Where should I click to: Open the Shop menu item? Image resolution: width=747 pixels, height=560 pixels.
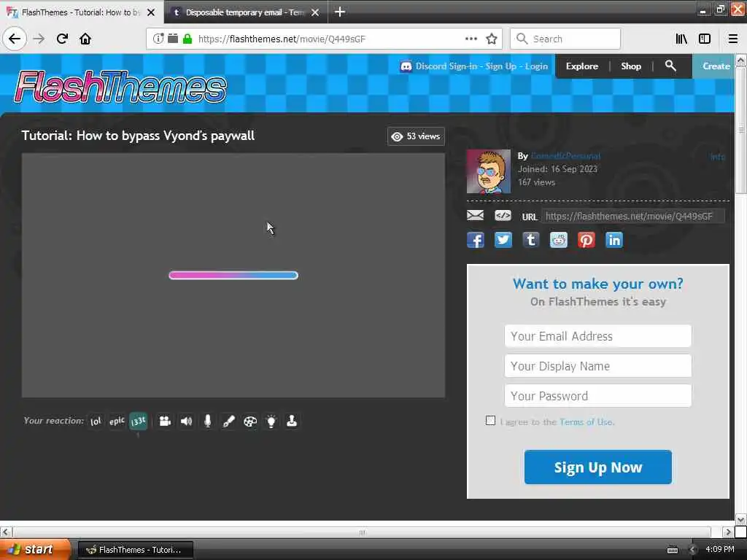point(631,66)
